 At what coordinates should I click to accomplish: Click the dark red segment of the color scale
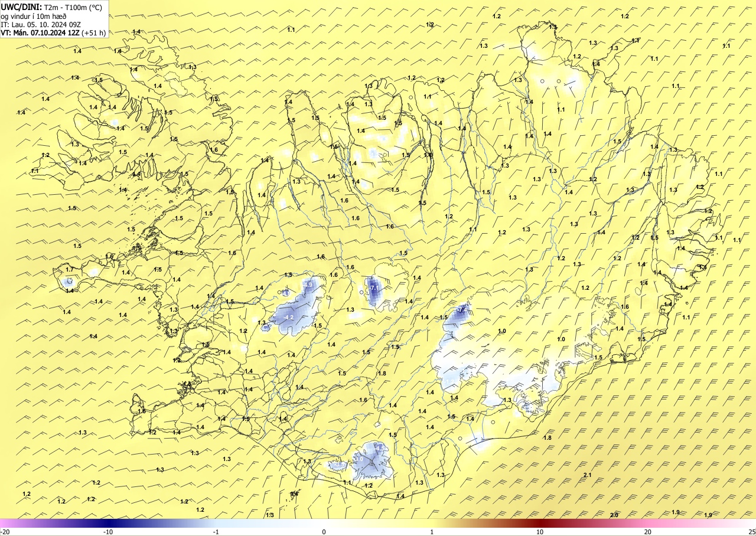(x=539, y=523)
